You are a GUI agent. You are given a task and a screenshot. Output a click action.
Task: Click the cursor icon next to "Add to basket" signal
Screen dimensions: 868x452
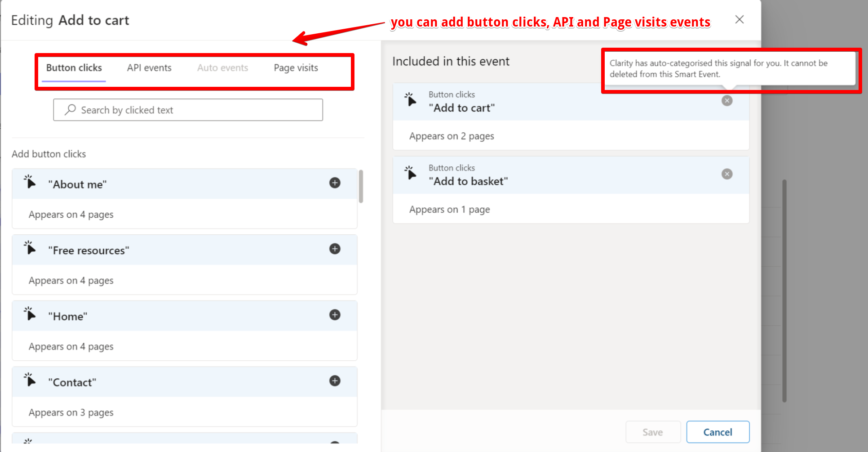coord(411,173)
